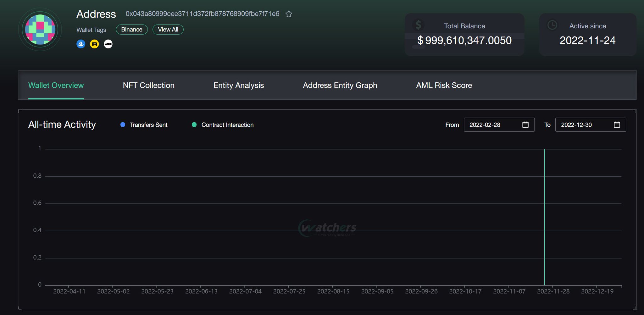Open the calendar icon in the To field
The height and width of the screenshot is (315, 644).
[617, 124]
